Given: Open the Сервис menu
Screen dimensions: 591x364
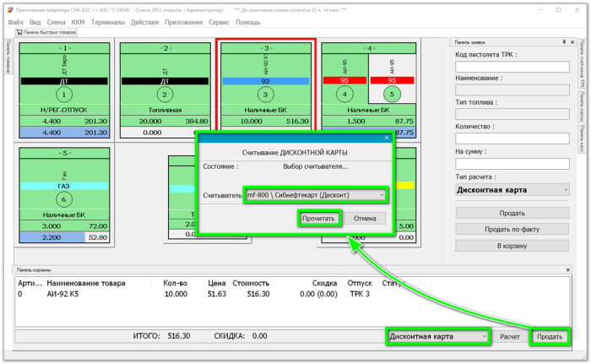Looking at the screenshot, I should click(219, 22).
